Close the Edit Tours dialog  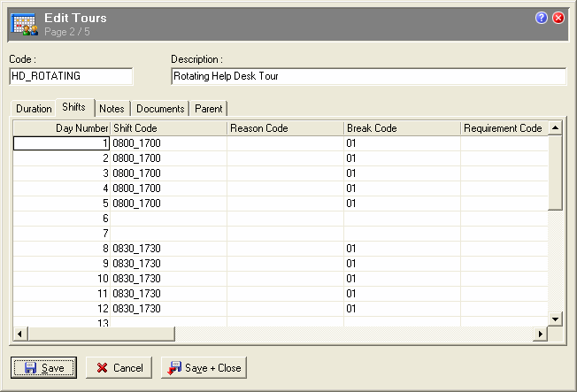click(x=558, y=18)
